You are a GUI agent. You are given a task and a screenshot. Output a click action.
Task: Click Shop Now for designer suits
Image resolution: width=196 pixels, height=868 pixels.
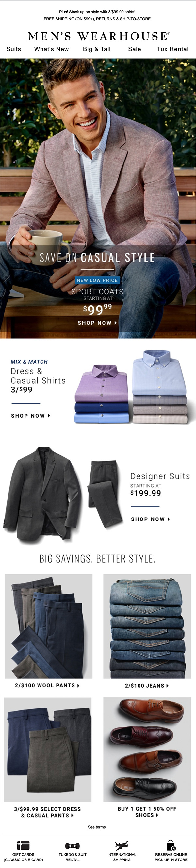[x=151, y=519]
